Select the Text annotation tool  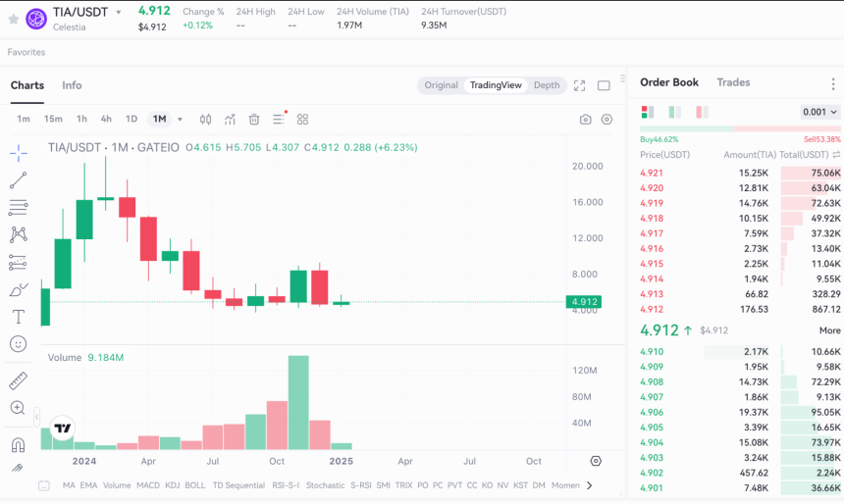click(19, 317)
